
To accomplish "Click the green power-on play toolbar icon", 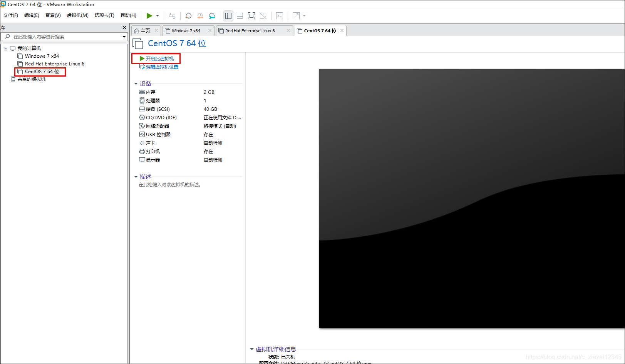I will (149, 16).
